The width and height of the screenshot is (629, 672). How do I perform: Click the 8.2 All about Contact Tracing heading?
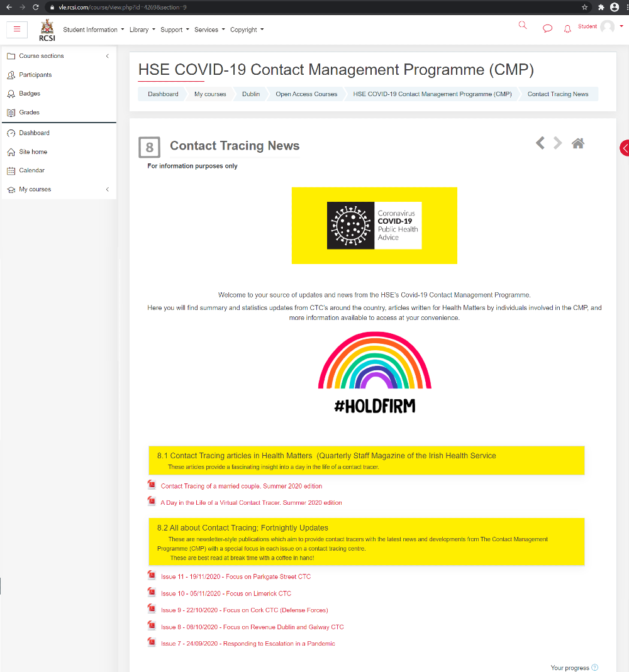click(243, 527)
